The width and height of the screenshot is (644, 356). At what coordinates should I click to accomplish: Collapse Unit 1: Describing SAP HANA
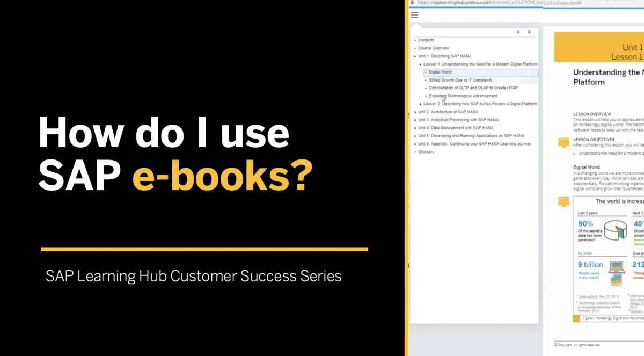click(x=414, y=56)
